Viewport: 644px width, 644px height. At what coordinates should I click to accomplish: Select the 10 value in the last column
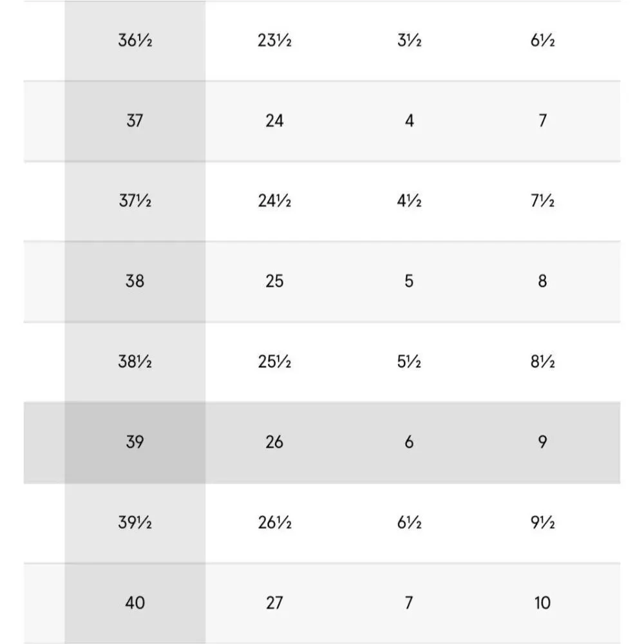pyautogui.click(x=542, y=603)
